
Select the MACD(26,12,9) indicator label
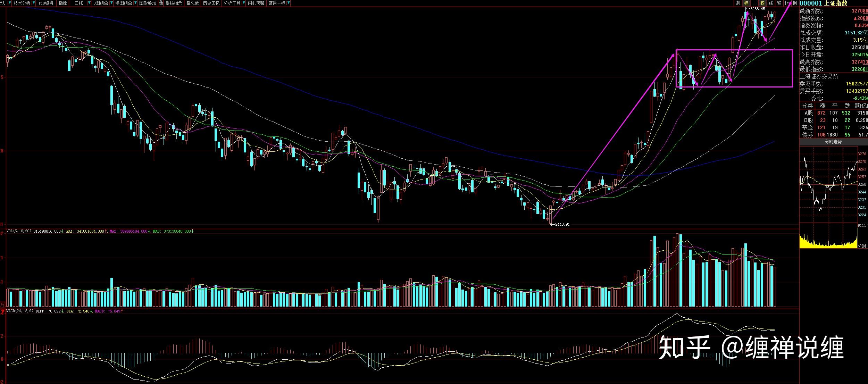20,311
